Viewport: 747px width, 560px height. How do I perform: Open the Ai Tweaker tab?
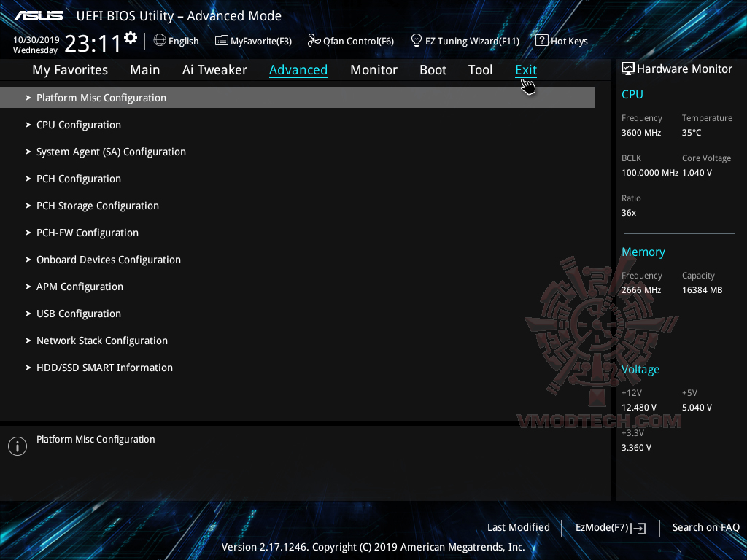[214, 70]
